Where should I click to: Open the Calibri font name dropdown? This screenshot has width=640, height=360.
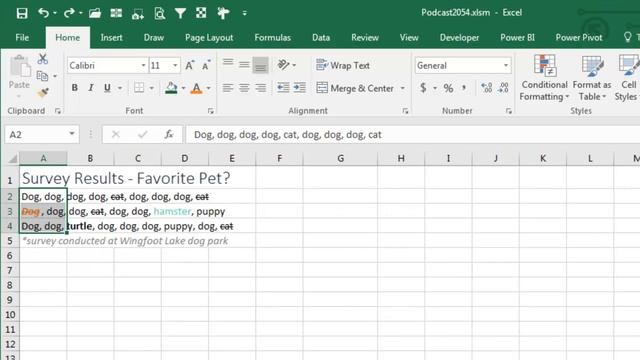tap(143, 65)
